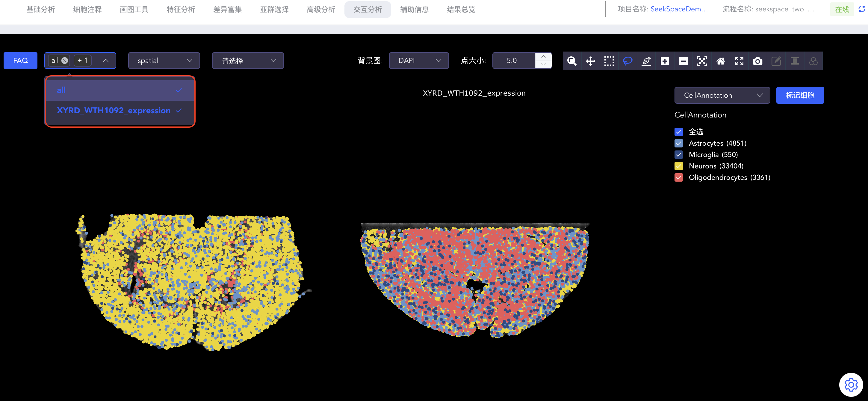Expand the CellAnnotation dropdown
Screen dimensions: 868x401
[722, 95]
